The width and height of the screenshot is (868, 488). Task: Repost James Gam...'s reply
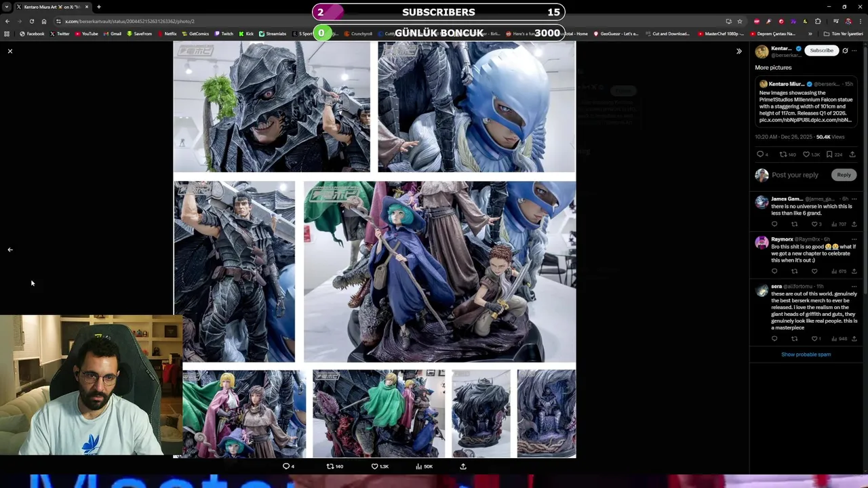click(x=794, y=224)
